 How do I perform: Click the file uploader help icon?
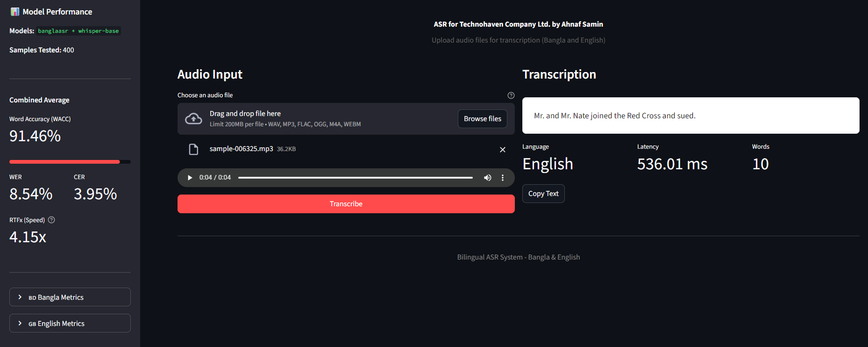click(x=511, y=95)
